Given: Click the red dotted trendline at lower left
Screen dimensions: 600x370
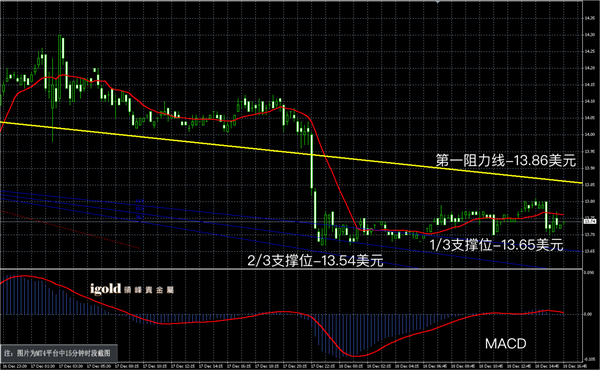Looking at the screenshot, I should click(x=71, y=230).
